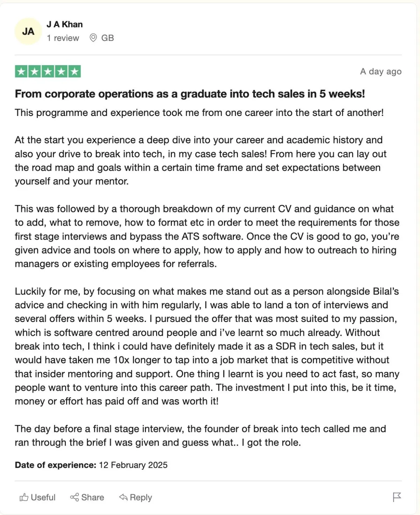Viewport: 420px width, 515px height.
Task: Mark the review as Useful
Action: [x=37, y=497]
